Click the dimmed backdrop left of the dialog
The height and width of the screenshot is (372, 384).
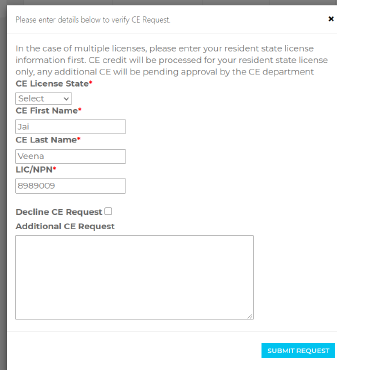click(x=3, y=187)
